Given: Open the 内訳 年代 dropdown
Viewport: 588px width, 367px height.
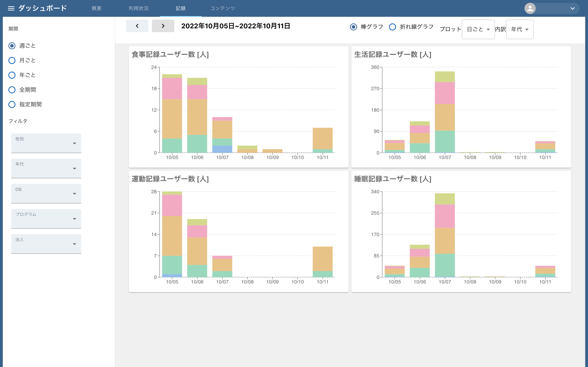Looking at the screenshot, I should click(x=519, y=29).
